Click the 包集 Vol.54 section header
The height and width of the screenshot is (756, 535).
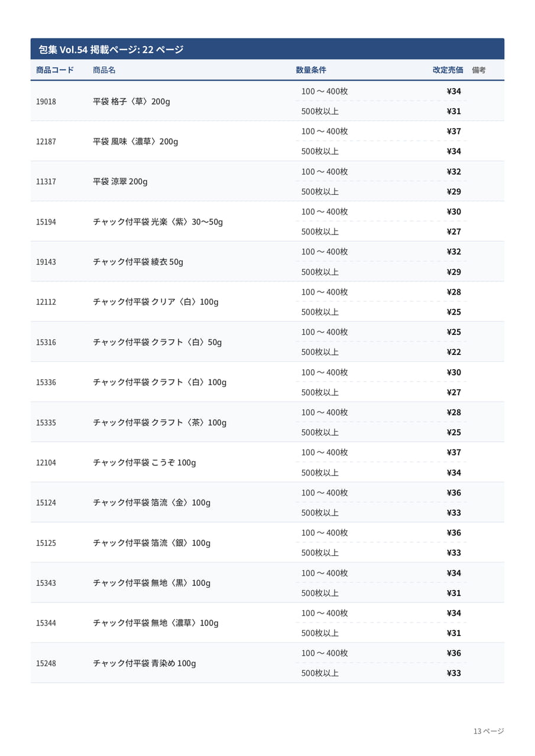click(x=267, y=49)
